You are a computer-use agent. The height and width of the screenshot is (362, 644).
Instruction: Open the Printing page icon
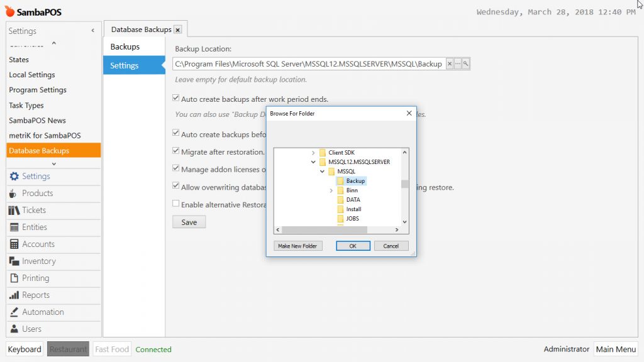tap(14, 278)
